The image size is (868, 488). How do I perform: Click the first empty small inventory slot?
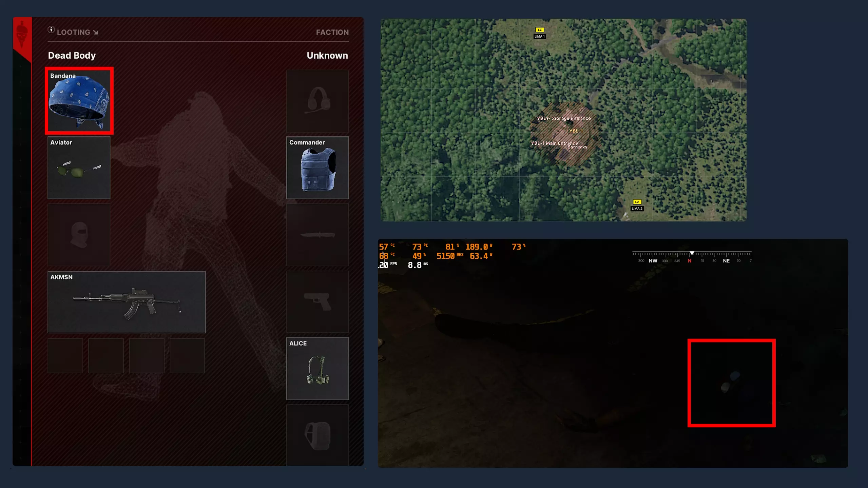click(x=65, y=355)
